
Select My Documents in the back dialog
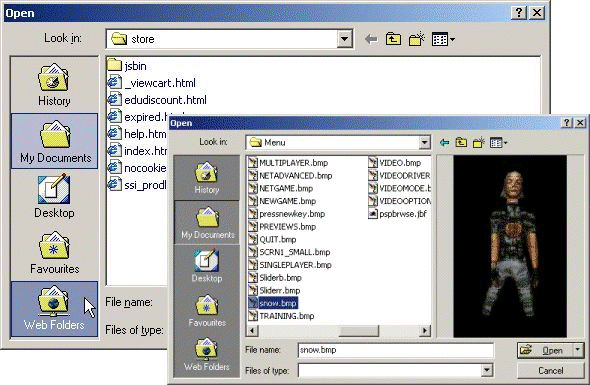point(54,141)
